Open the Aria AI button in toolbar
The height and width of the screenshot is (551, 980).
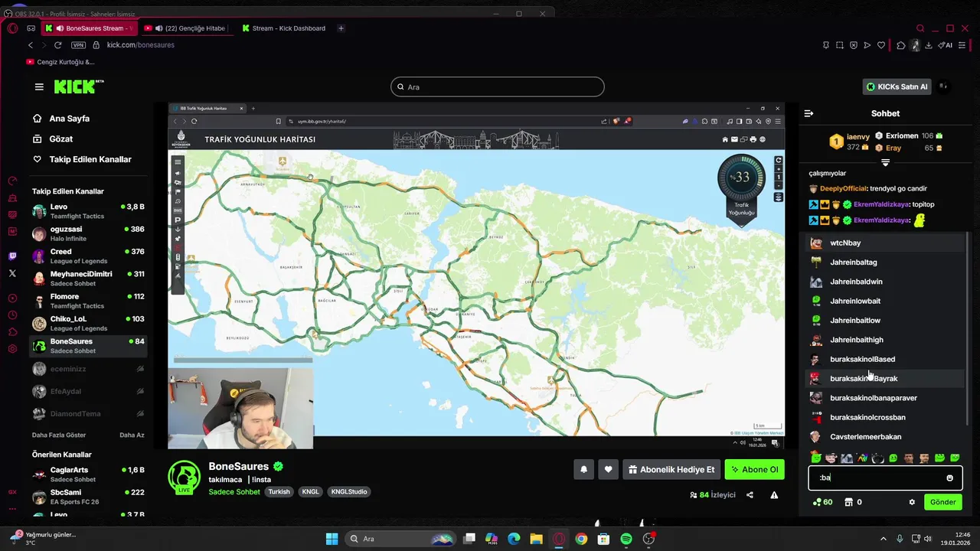tap(946, 45)
